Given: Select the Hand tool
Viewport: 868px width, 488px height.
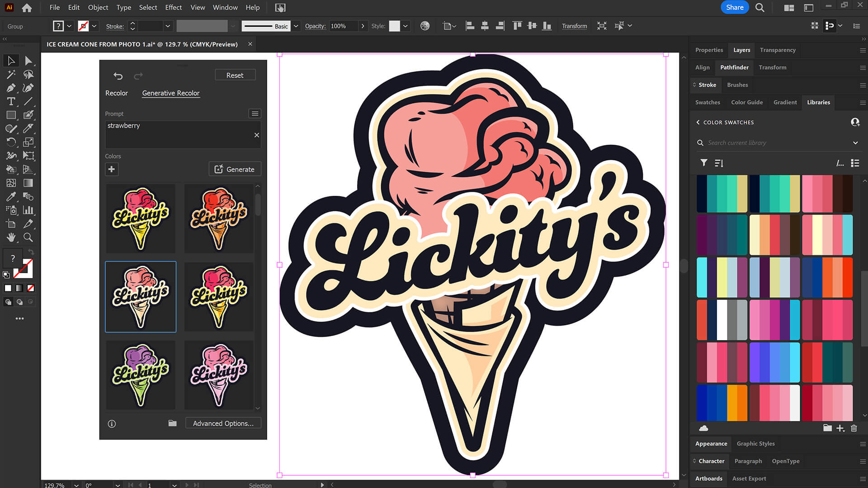Looking at the screenshot, I should [x=11, y=237].
